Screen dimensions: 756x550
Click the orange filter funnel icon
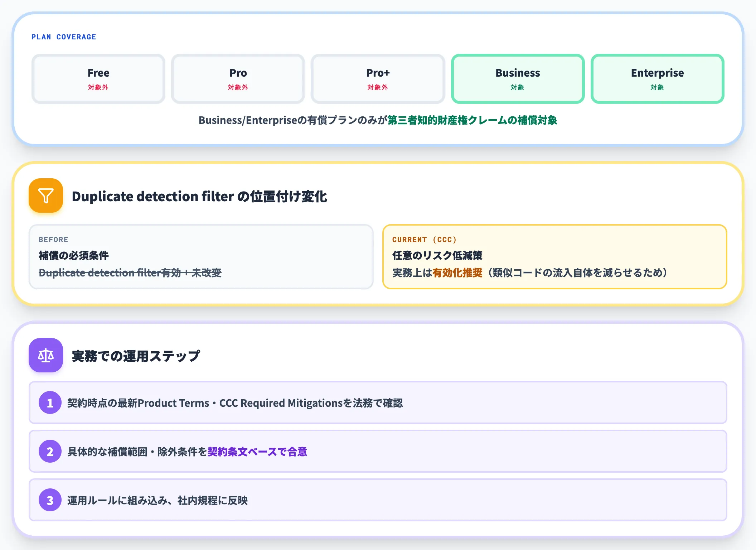(x=46, y=196)
